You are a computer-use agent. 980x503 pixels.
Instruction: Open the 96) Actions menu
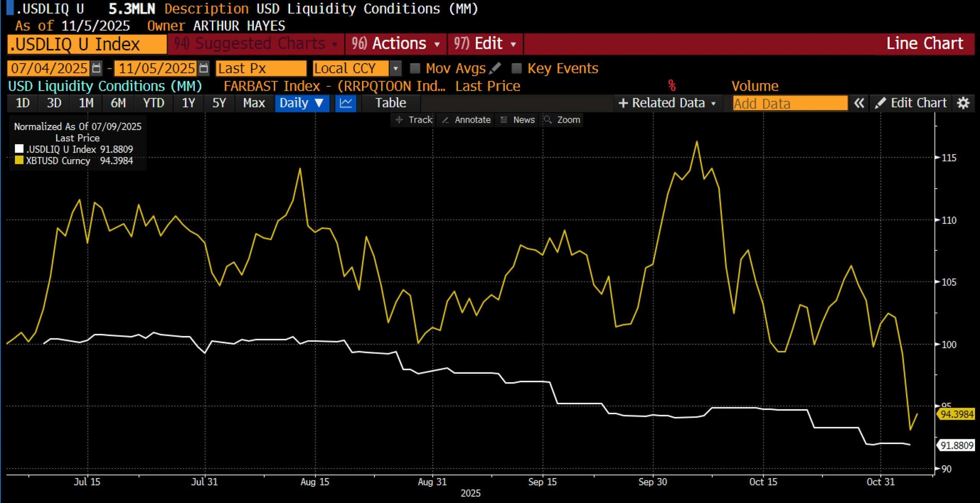pyautogui.click(x=396, y=44)
